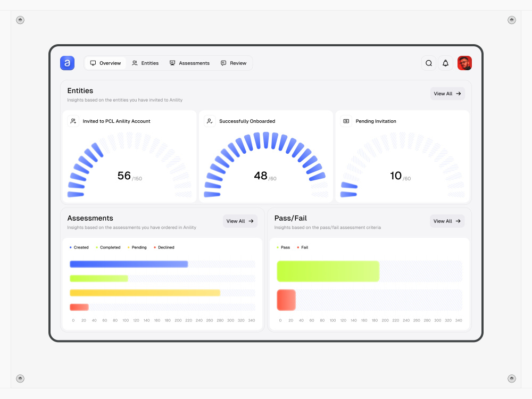Screen dimensions: 532x399
Task: Click the large green Pass bar
Action: pos(328,271)
